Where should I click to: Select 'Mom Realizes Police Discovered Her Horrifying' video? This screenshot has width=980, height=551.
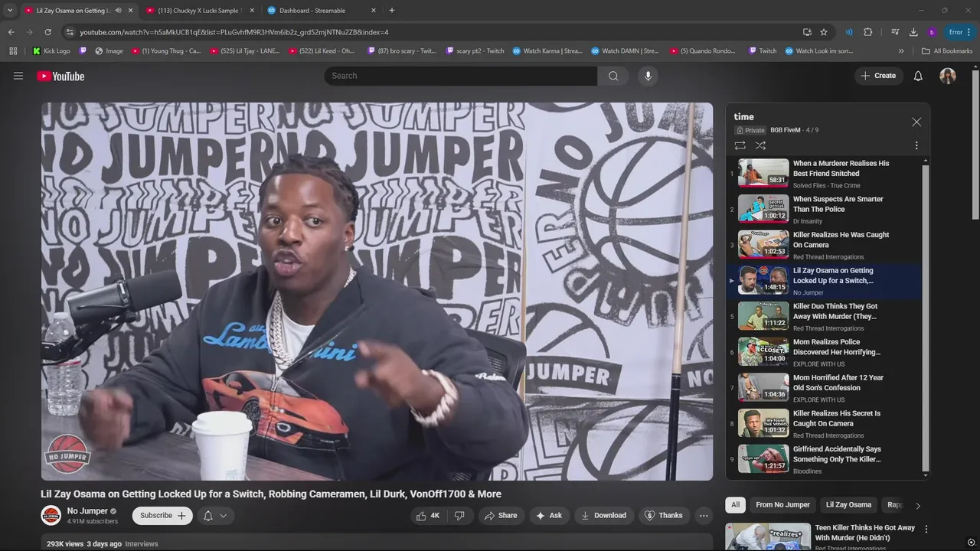pyautogui.click(x=824, y=352)
